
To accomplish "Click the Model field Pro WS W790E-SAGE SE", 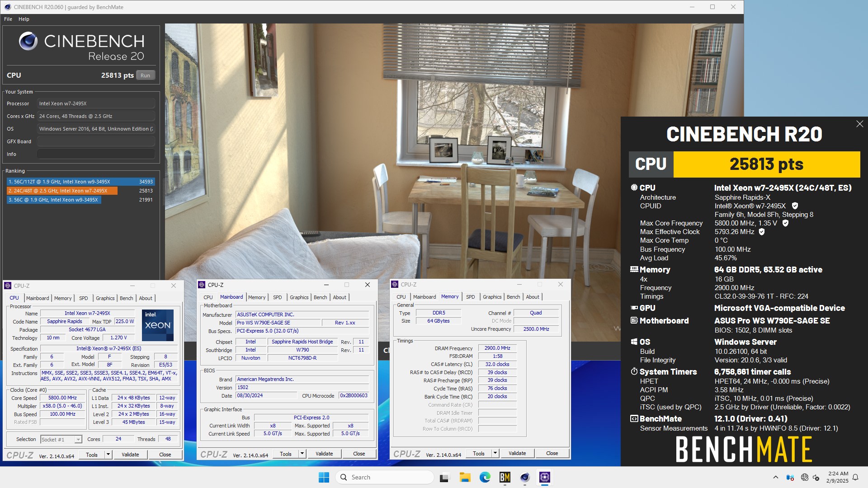I will click(x=278, y=323).
